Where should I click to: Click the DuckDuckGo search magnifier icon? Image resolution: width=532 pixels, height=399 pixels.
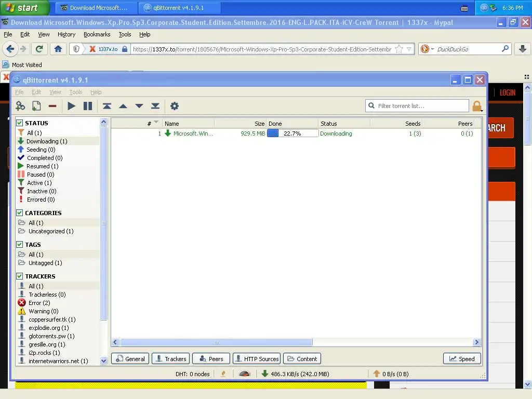click(505, 49)
